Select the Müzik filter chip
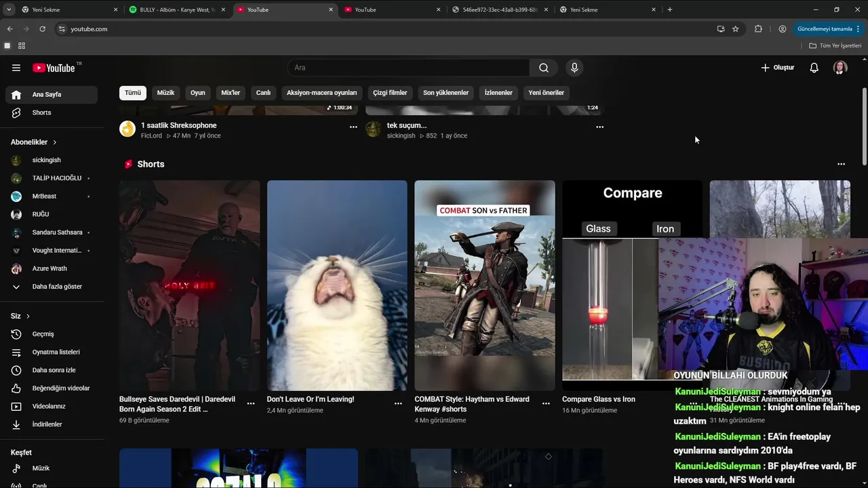Screen dimensions: 868x488 (165, 93)
